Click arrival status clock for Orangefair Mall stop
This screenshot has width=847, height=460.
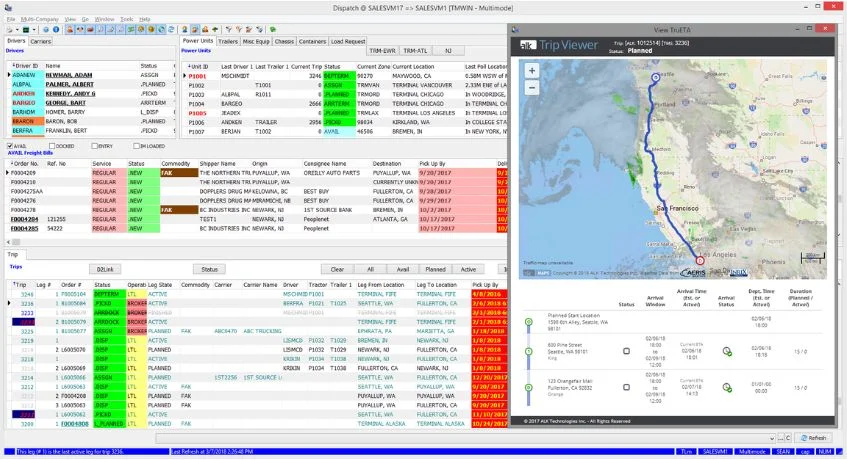(x=727, y=388)
